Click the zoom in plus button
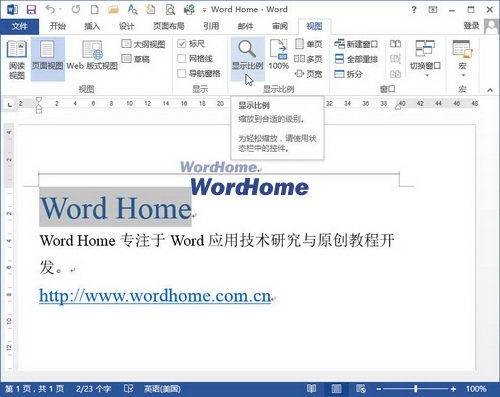Viewport: 500px width, 397px height. tap(453, 389)
